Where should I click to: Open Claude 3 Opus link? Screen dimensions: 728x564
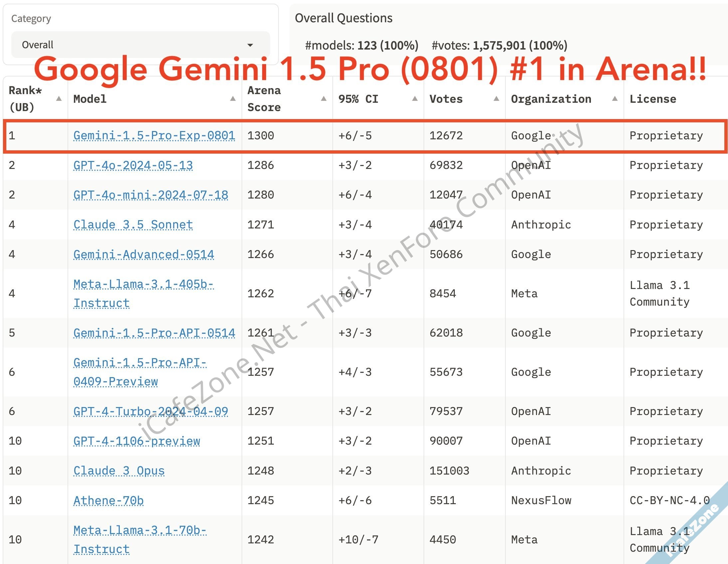(x=119, y=471)
